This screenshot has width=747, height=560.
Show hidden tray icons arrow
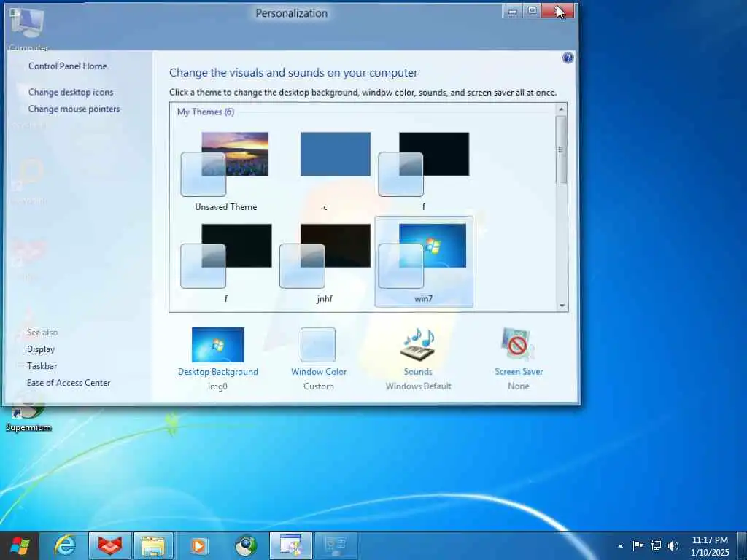click(x=620, y=546)
